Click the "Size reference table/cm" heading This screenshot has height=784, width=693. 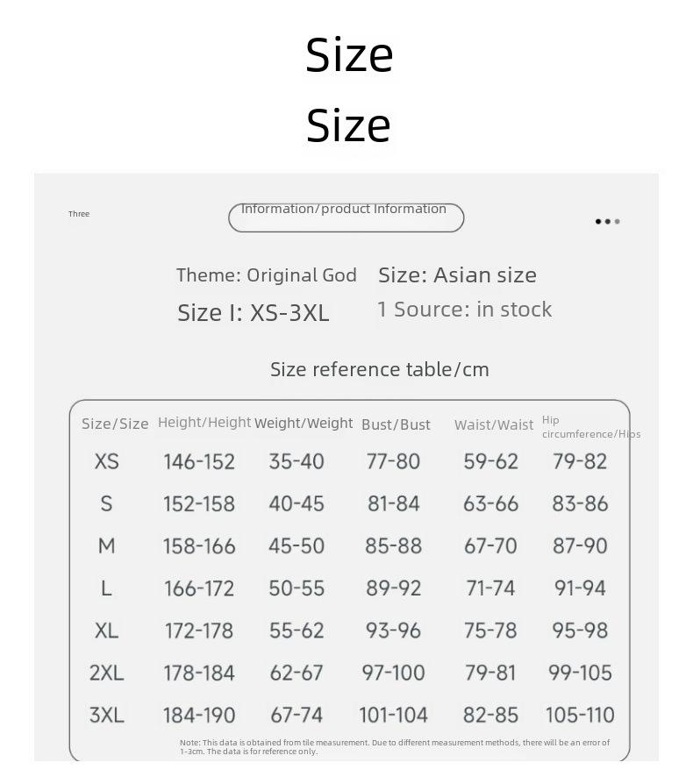[x=380, y=369]
